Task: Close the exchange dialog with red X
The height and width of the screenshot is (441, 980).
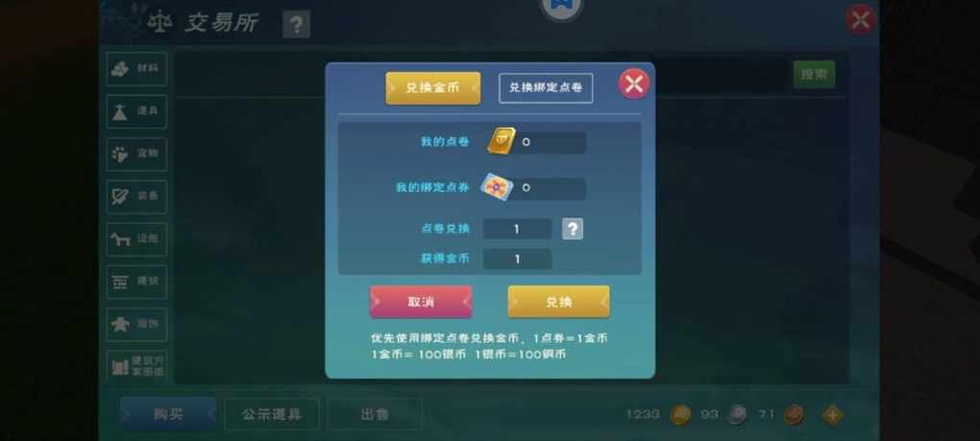Action: [634, 84]
